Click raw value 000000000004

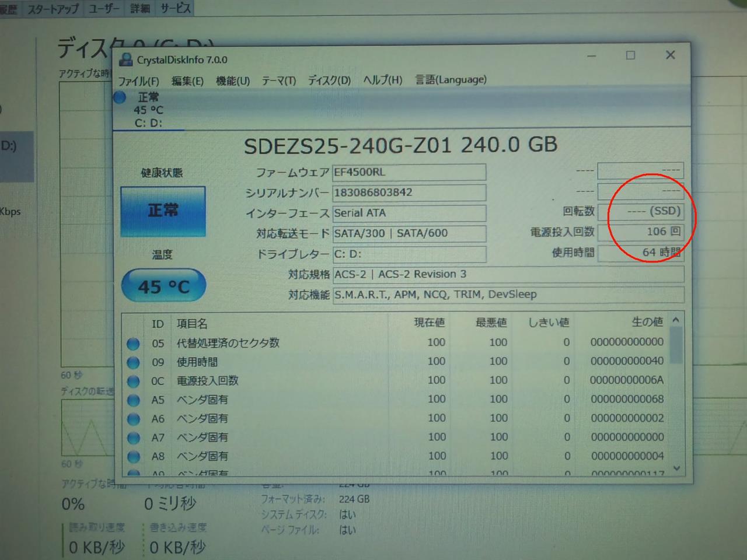click(627, 456)
